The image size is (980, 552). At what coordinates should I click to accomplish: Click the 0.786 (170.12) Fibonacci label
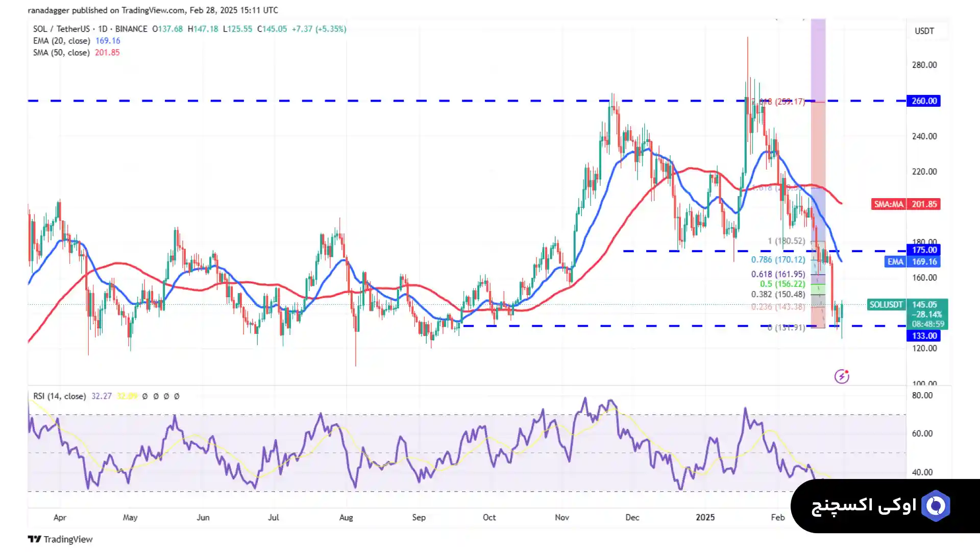(x=778, y=260)
